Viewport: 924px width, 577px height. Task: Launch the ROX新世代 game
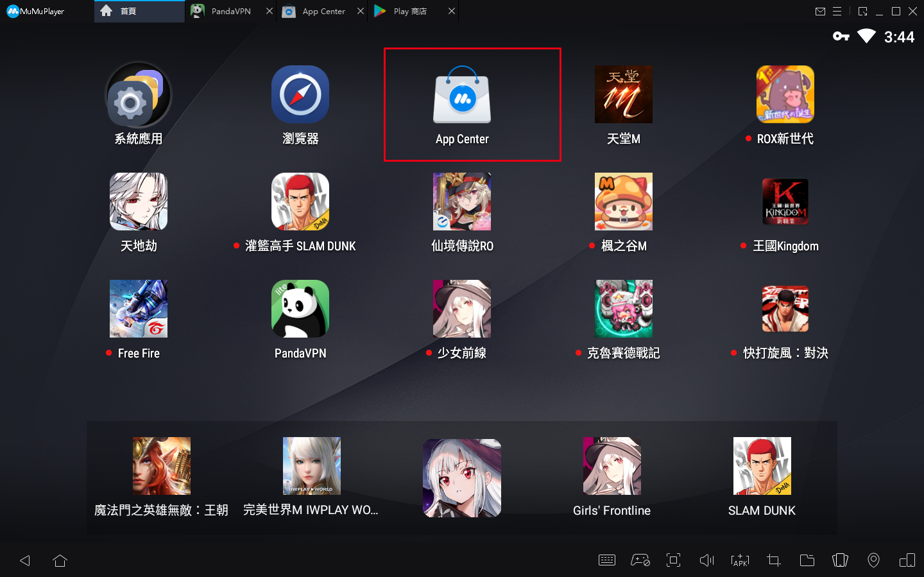785,94
